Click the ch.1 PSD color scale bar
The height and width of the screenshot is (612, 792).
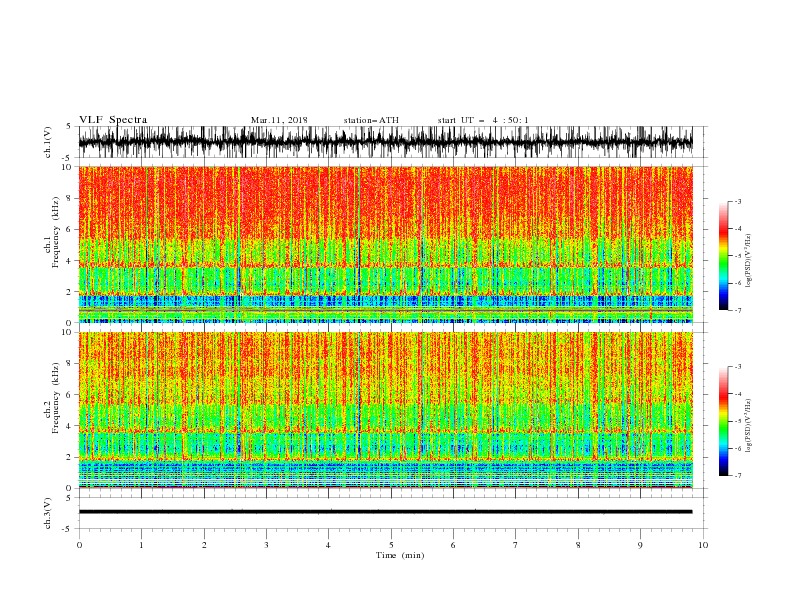(x=723, y=256)
